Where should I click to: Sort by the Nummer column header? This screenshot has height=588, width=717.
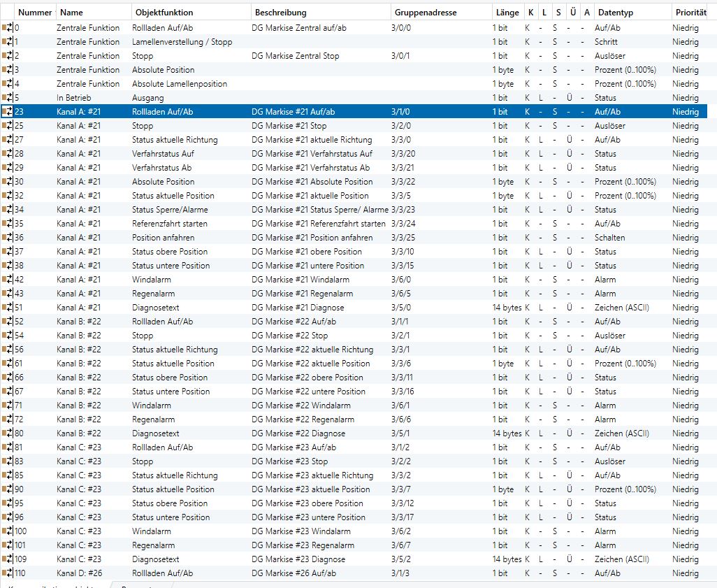[35, 13]
